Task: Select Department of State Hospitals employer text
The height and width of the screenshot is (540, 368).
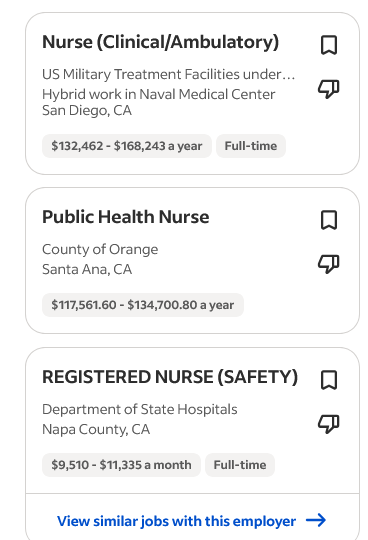Action: 140,409
